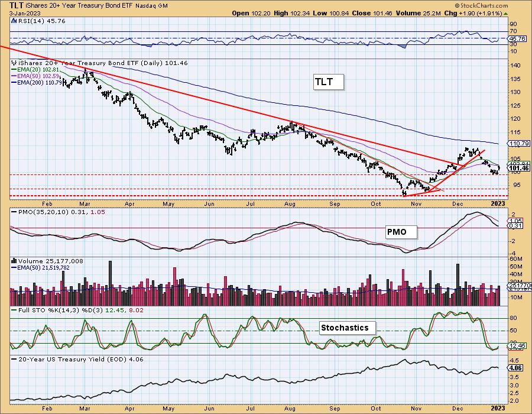Click the 3-Jan-2023 date label

point(25,14)
